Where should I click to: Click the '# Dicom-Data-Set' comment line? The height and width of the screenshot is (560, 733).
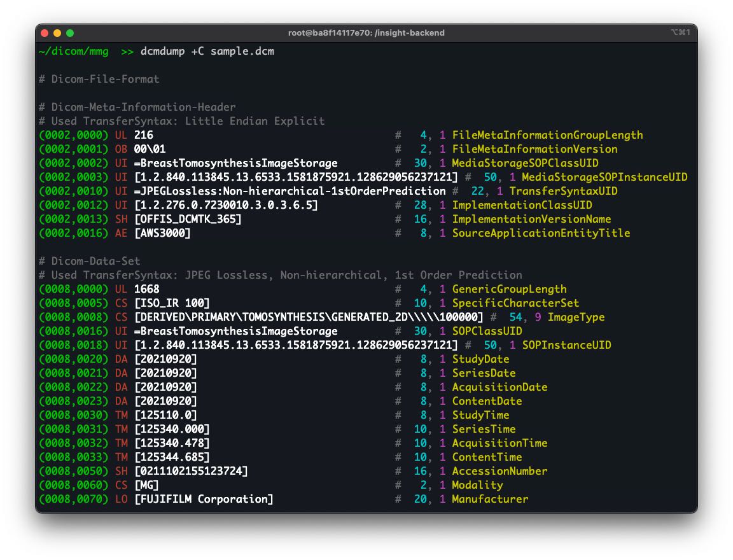[89, 262]
